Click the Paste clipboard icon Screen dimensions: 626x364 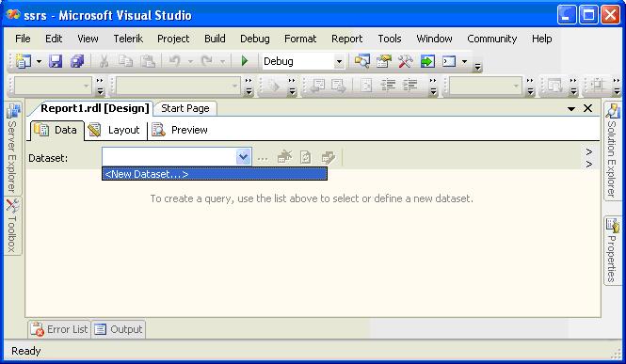click(x=148, y=61)
